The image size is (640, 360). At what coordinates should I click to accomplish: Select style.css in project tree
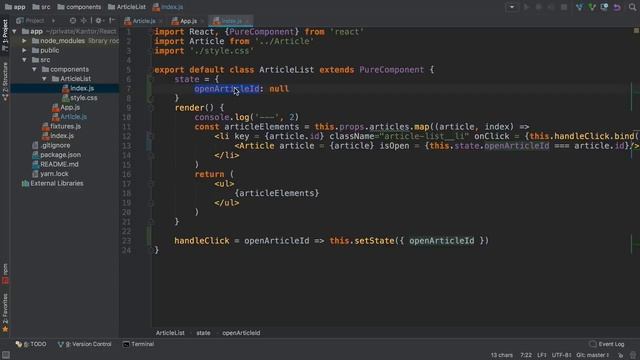(x=80, y=98)
